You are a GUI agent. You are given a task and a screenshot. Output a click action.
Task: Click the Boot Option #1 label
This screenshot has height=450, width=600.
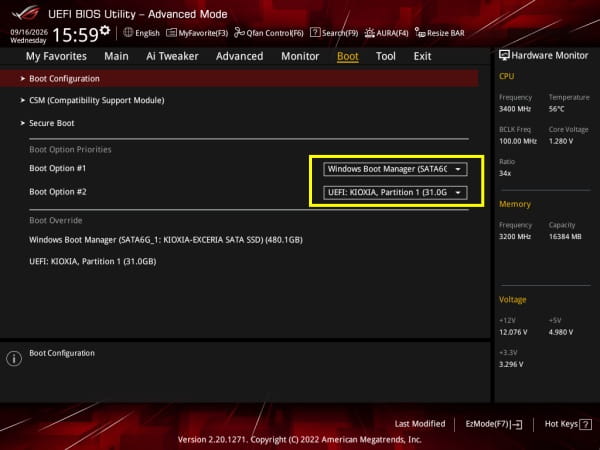[58, 168]
